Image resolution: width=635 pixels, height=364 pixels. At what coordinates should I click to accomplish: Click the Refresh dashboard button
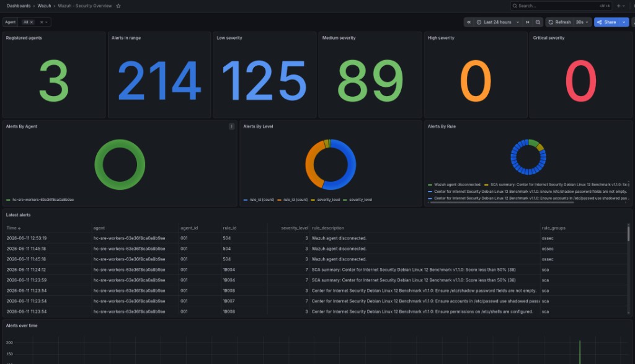[559, 22]
